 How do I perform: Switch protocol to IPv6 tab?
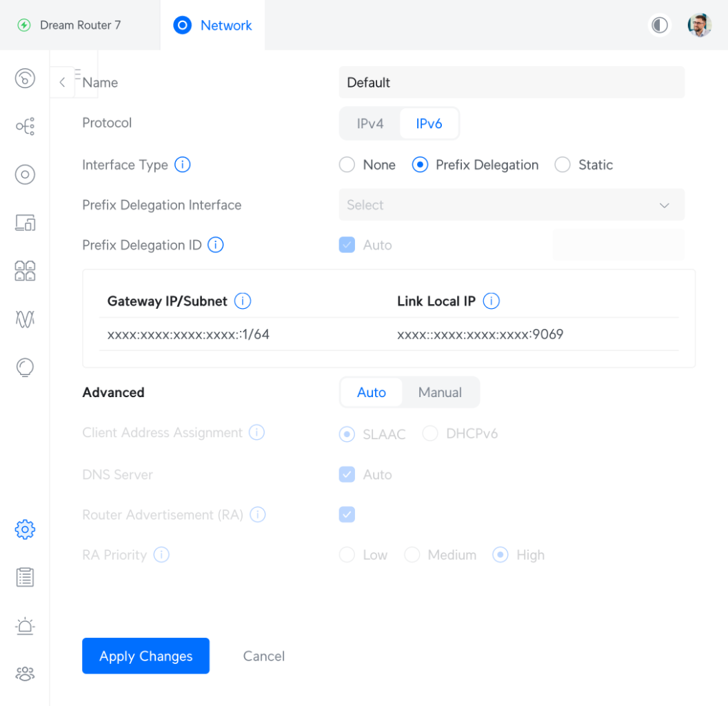pyautogui.click(x=429, y=123)
